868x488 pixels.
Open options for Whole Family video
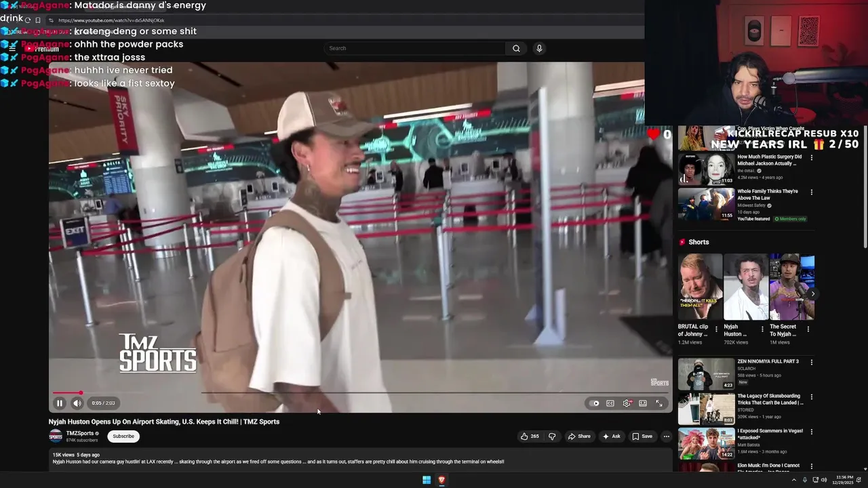[x=811, y=192]
